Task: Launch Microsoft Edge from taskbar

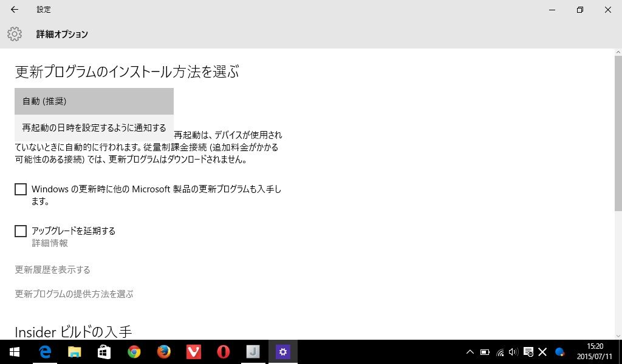Action: click(x=45, y=352)
